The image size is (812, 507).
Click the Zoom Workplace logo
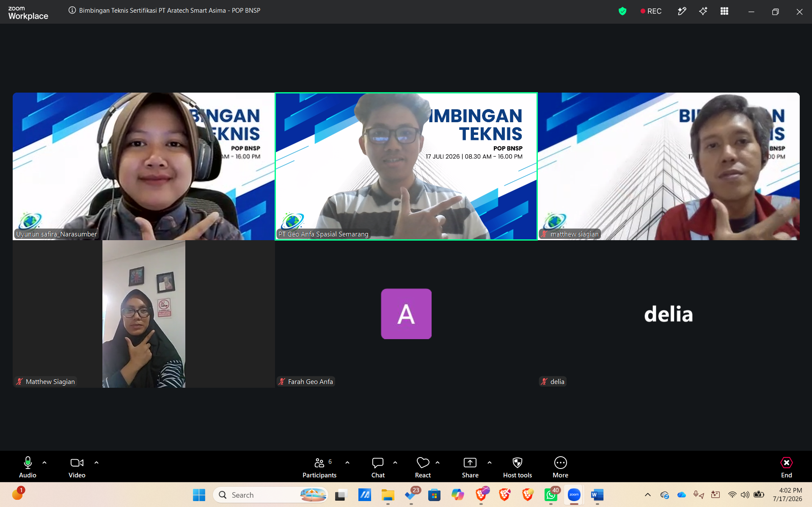tap(28, 13)
